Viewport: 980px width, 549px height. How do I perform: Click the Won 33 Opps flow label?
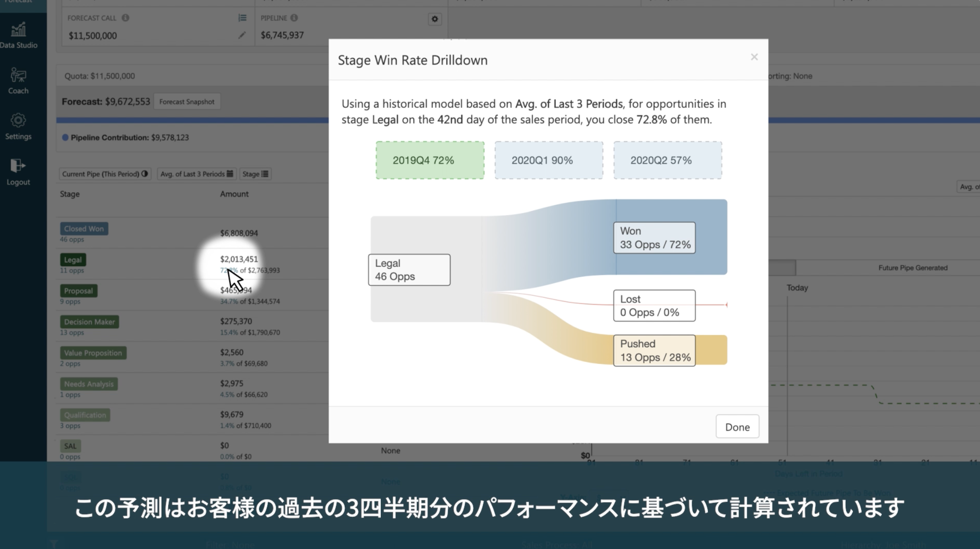click(654, 238)
